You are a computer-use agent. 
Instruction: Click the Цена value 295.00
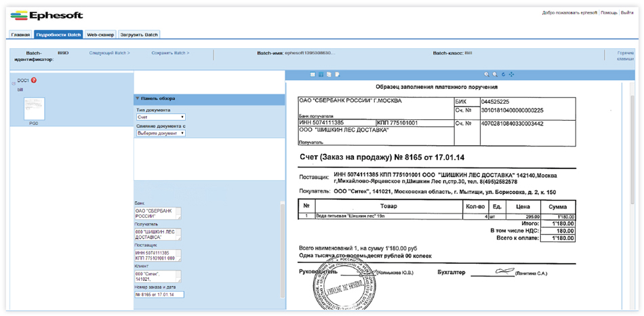[x=534, y=216]
